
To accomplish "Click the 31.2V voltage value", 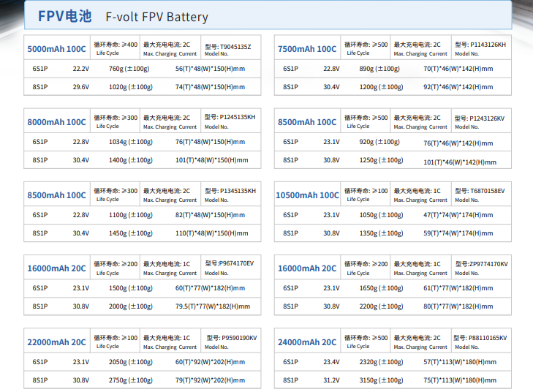I will [331, 380].
